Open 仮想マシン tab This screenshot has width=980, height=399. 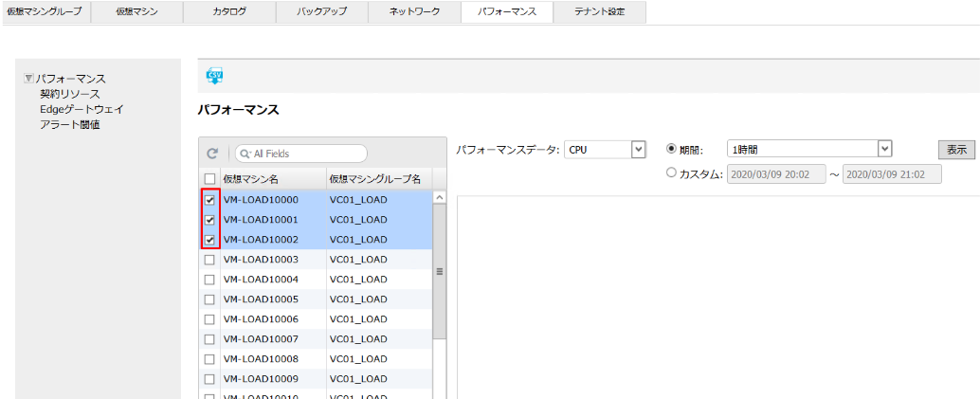(136, 12)
